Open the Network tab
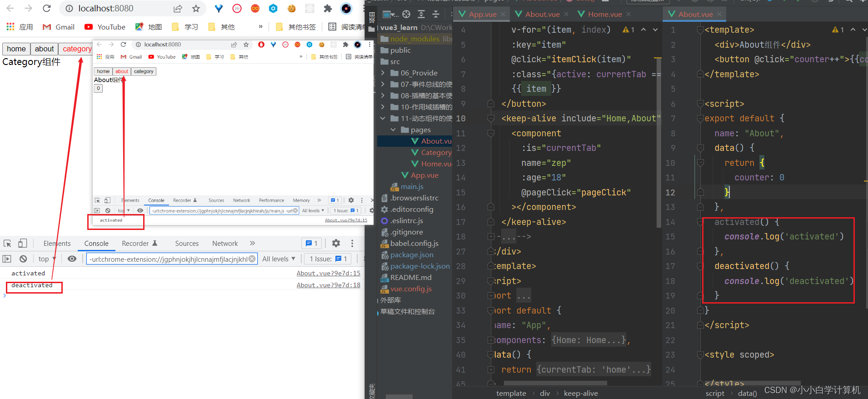The image size is (868, 399). (225, 244)
